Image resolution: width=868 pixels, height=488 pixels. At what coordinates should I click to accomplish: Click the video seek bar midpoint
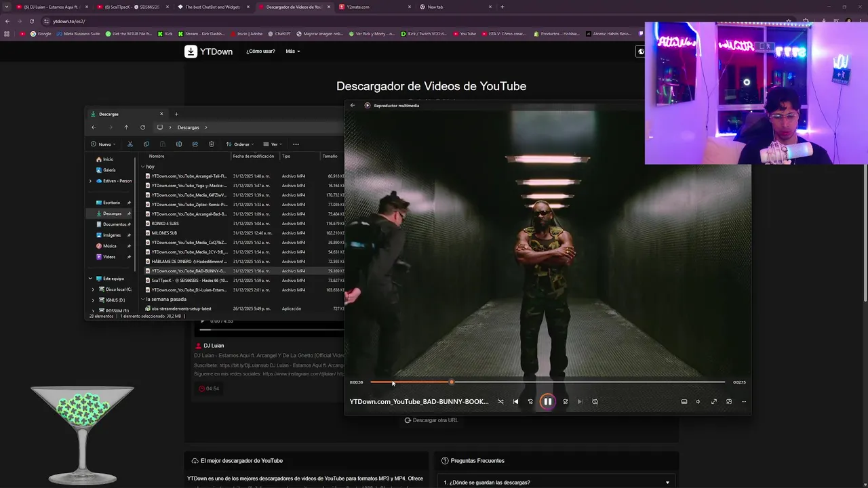coord(547,382)
